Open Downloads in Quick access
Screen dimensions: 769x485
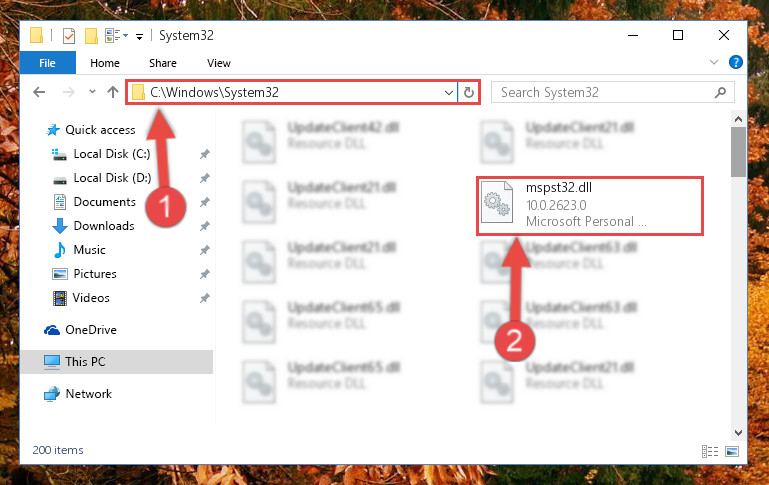(x=104, y=226)
